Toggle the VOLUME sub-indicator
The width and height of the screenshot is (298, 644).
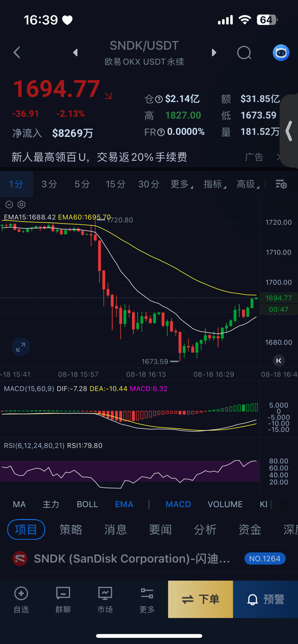pos(225,504)
